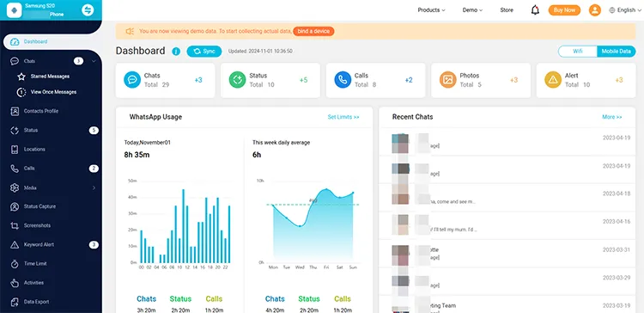
Task: Open the Set Limits link
Action: 343,117
